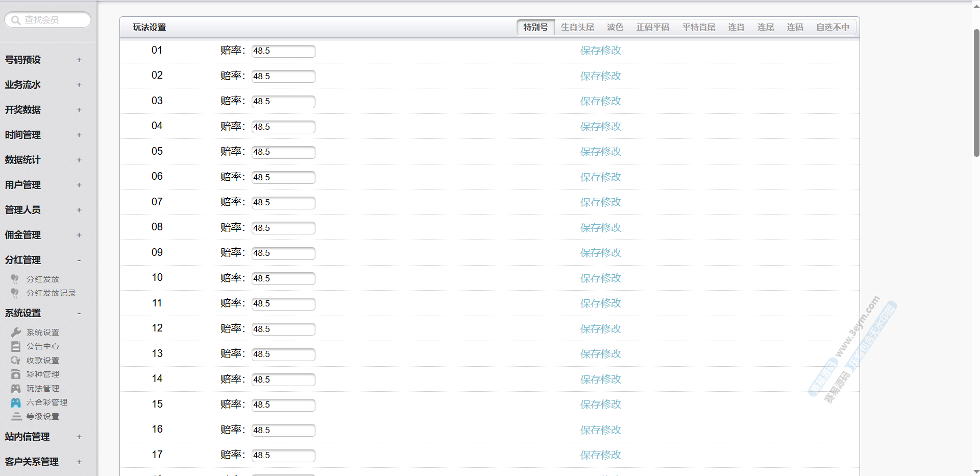Expand the 站内信管理 section
Viewport: 980px width, 476px height.
pos(79,437)
